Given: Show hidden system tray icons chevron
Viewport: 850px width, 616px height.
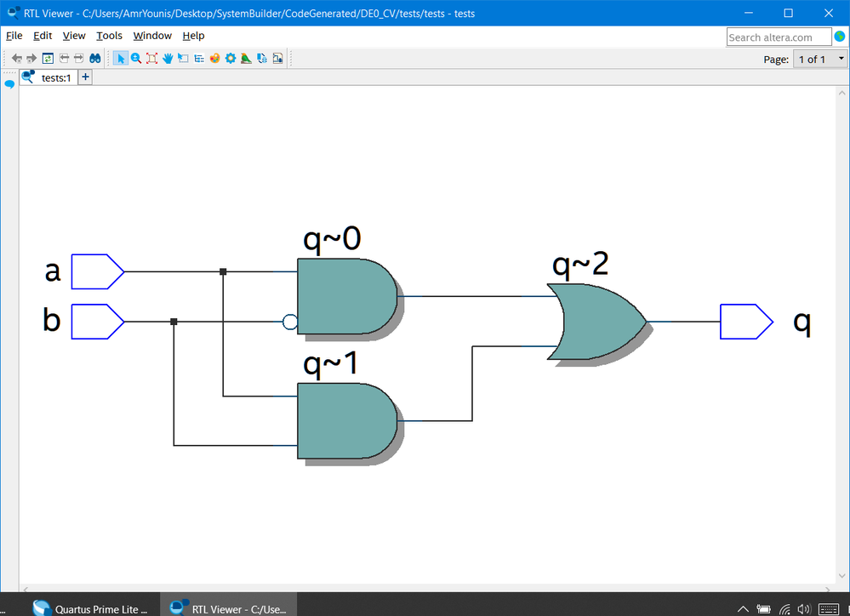Looking at the screenshot, I should click(x=743, y=609).
